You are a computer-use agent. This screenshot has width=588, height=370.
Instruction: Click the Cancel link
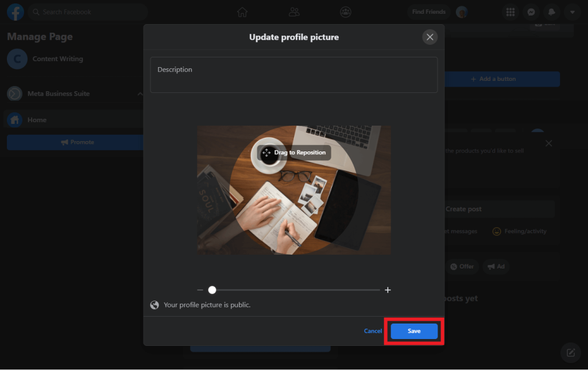tap(373, 331)
